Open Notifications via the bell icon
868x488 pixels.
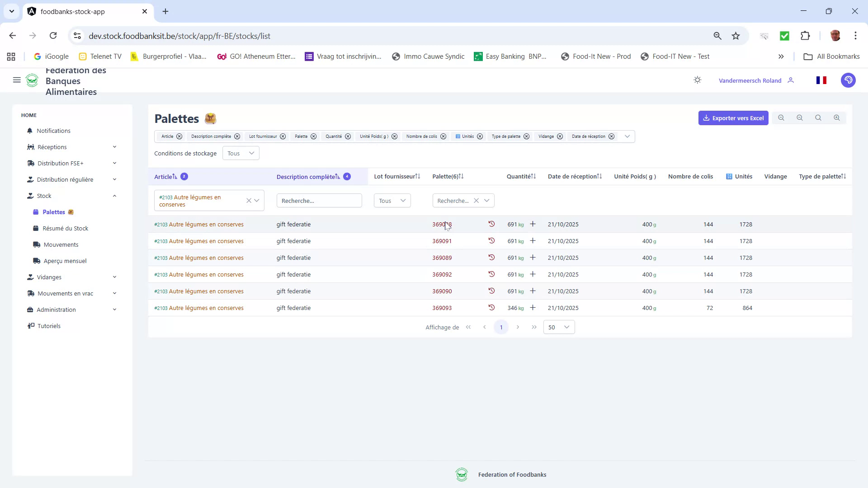click(30, 131)
